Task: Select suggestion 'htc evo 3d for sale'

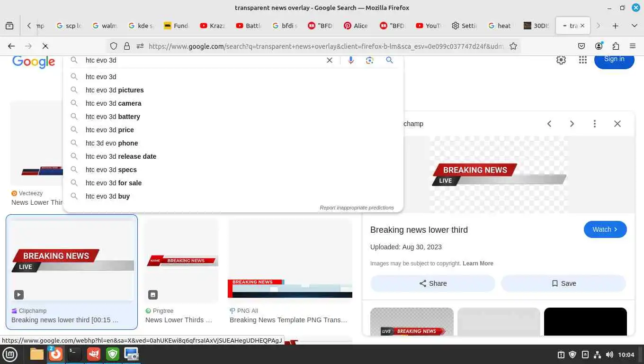Action: pos(233,183)
